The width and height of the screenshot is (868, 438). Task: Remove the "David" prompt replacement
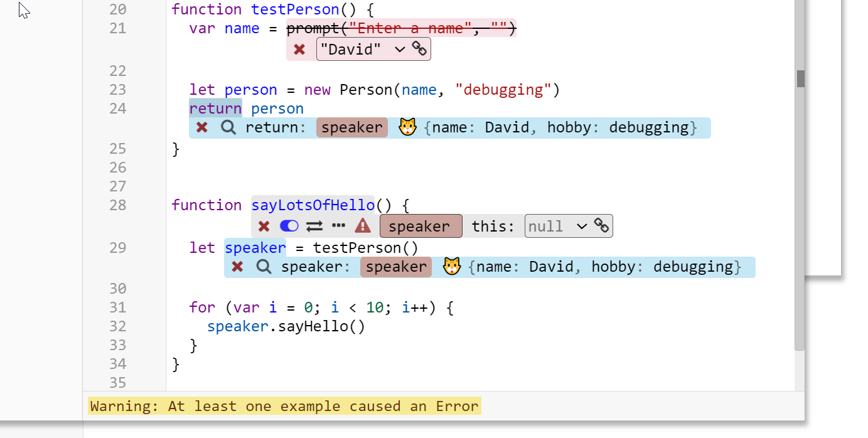pos(299,50)
